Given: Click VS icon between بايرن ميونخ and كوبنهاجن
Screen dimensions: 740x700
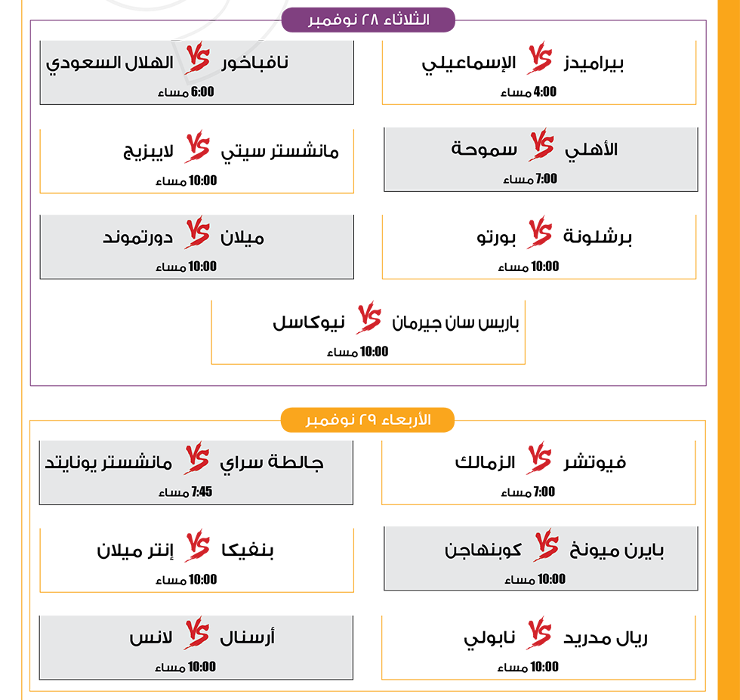Looking at the screenshot, I should point(545,546).
